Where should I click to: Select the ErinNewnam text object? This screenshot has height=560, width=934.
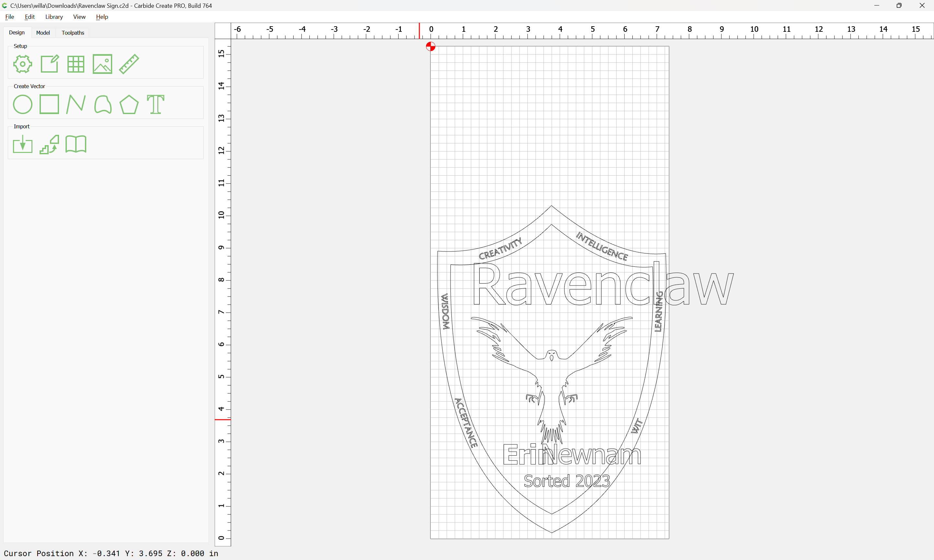pos(572,455)
